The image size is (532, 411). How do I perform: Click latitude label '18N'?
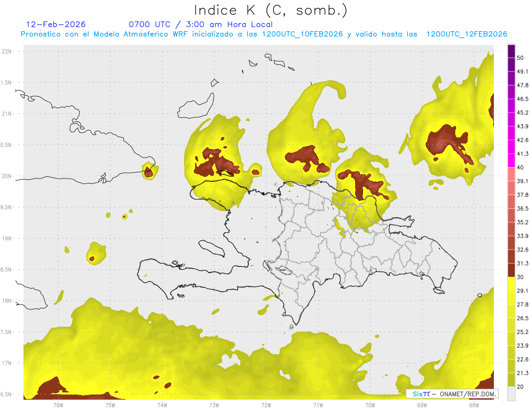pyautogui.click(x=8, y=301)
